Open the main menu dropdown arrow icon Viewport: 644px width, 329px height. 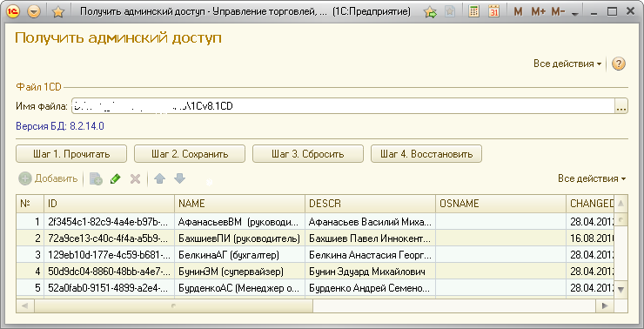[35, 11]
